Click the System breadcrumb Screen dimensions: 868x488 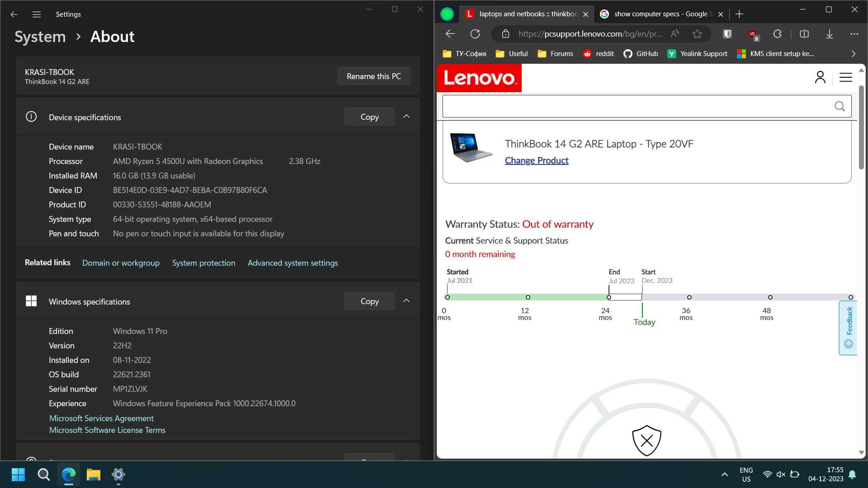tap(40, 36)
